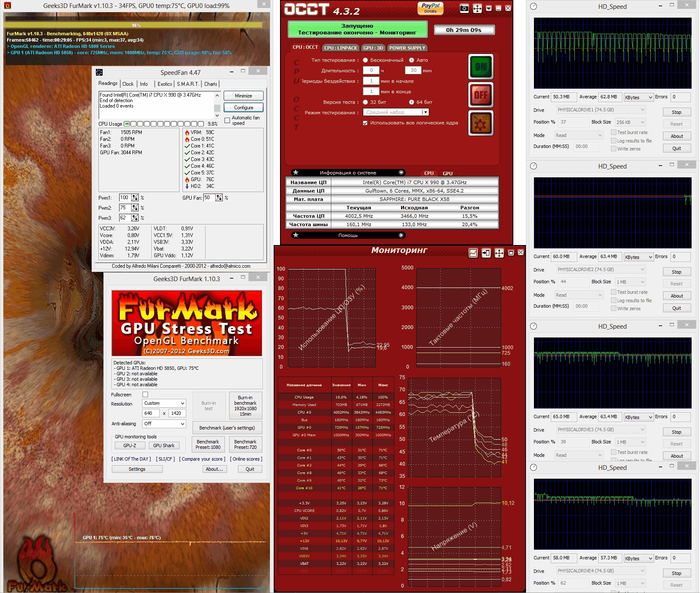Click the green check mark beside Core 1
Image resolution: width=700 pixels, height=593 pixels.
pos(187,146)
